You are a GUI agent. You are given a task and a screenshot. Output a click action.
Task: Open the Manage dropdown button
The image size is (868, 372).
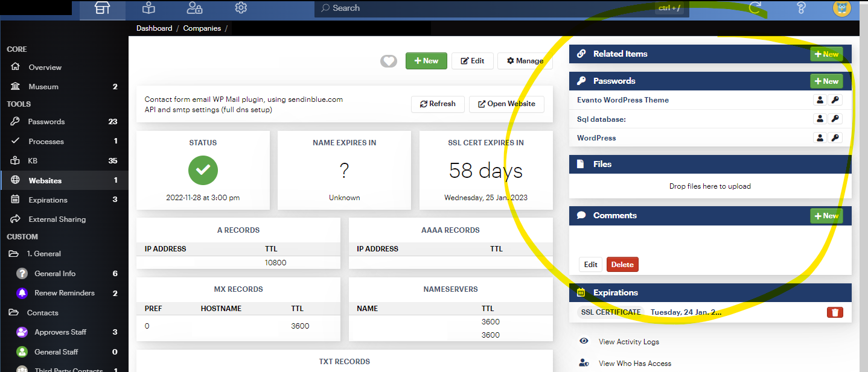click(525, 61)
